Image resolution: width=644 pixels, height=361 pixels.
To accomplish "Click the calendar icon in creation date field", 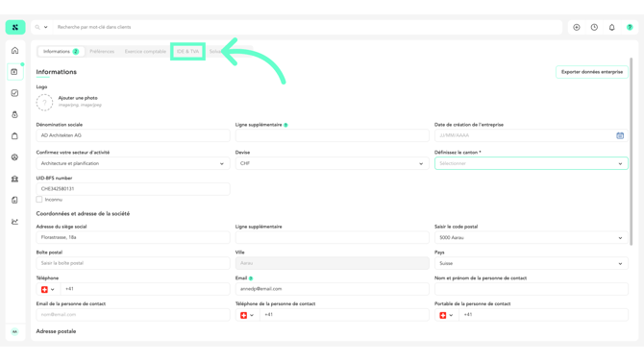I will pyautogui.click(x=620, y=135).
